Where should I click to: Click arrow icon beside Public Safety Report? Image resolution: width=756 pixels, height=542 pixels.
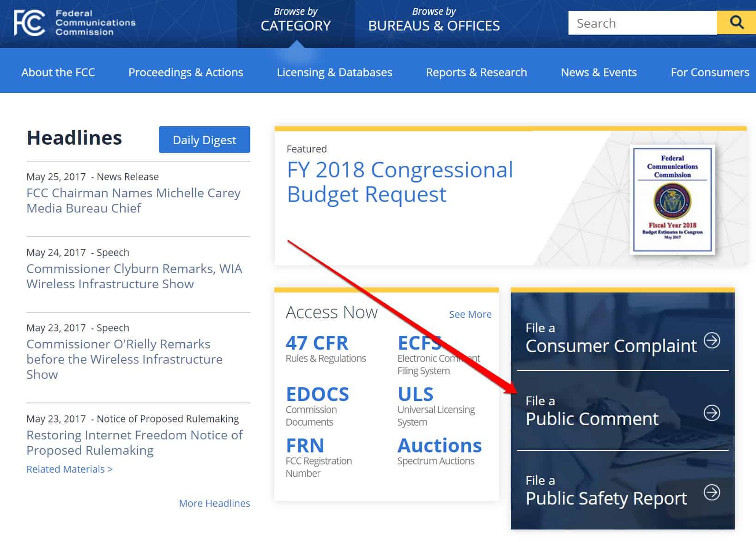point(712,492)
